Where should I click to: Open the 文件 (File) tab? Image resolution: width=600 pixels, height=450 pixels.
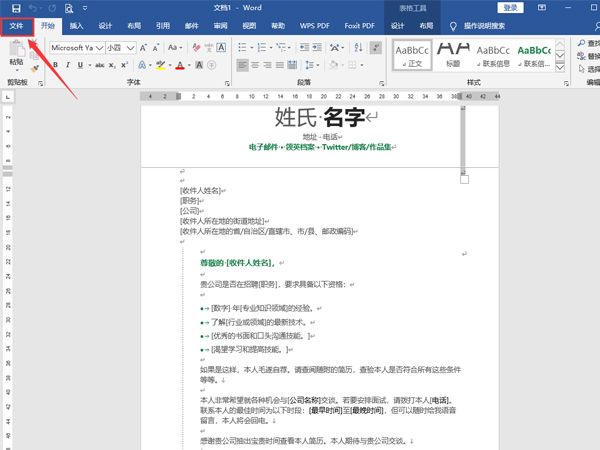16,26
